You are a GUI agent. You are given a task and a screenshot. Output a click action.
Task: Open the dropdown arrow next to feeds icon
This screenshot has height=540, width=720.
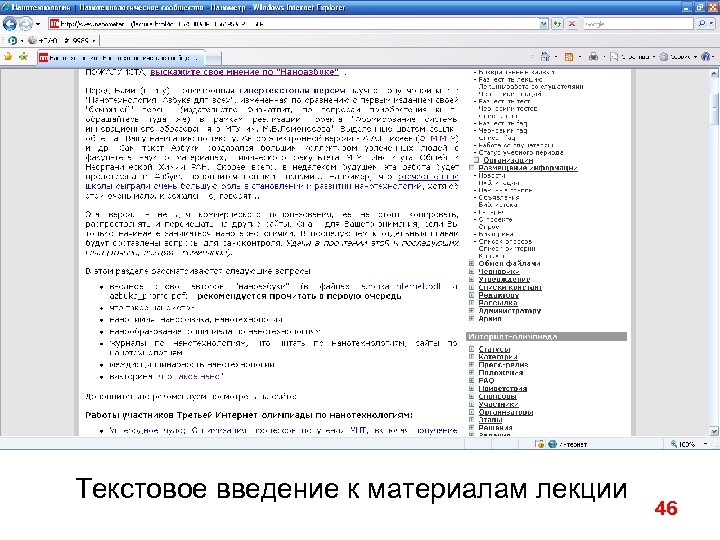(579, 57)
